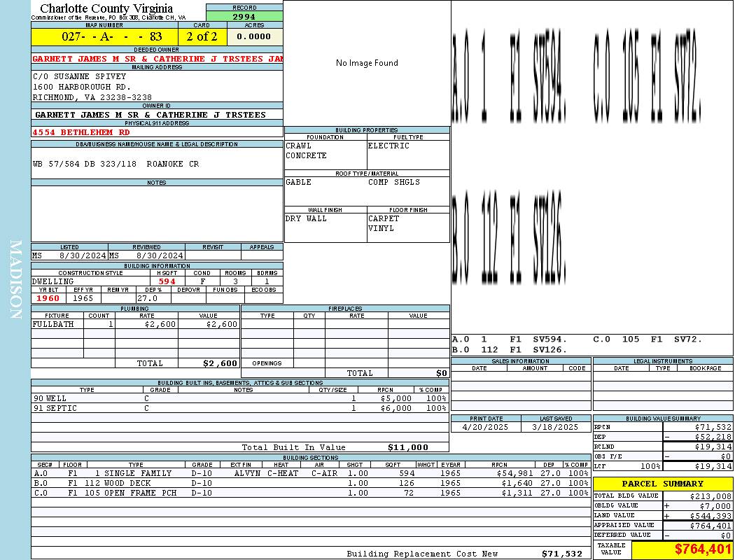The height and width of the screenshot is (560, 735).
Task: Click physical address 4554 BETHLEHEM RD
Action: (x=81, y=132)
